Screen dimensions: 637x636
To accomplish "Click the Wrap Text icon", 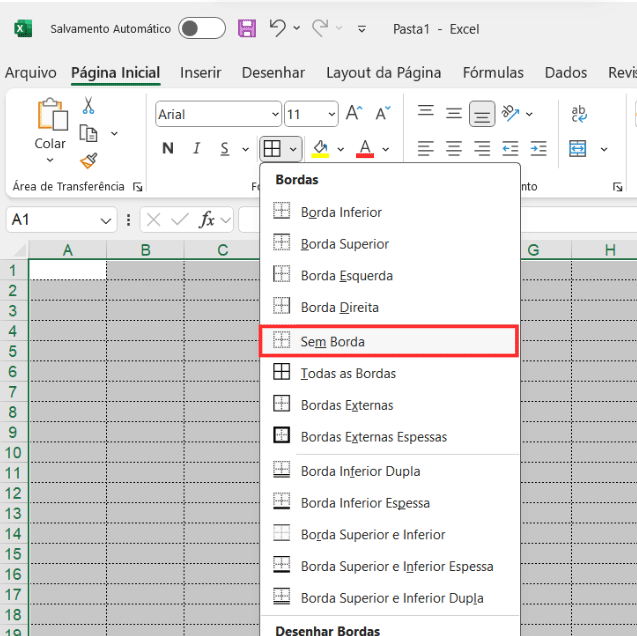I will coord(578,114).
